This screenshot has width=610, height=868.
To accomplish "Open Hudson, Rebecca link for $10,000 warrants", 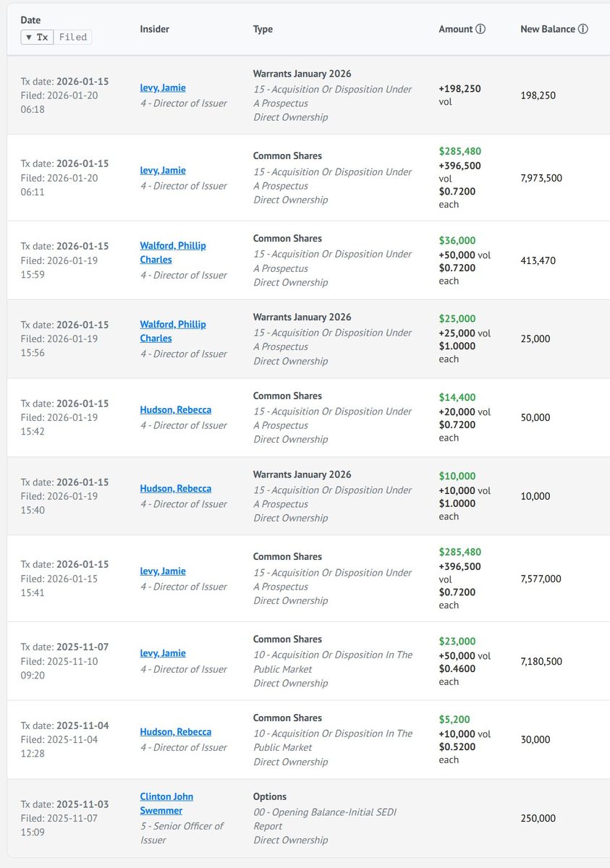I will 175,488.
